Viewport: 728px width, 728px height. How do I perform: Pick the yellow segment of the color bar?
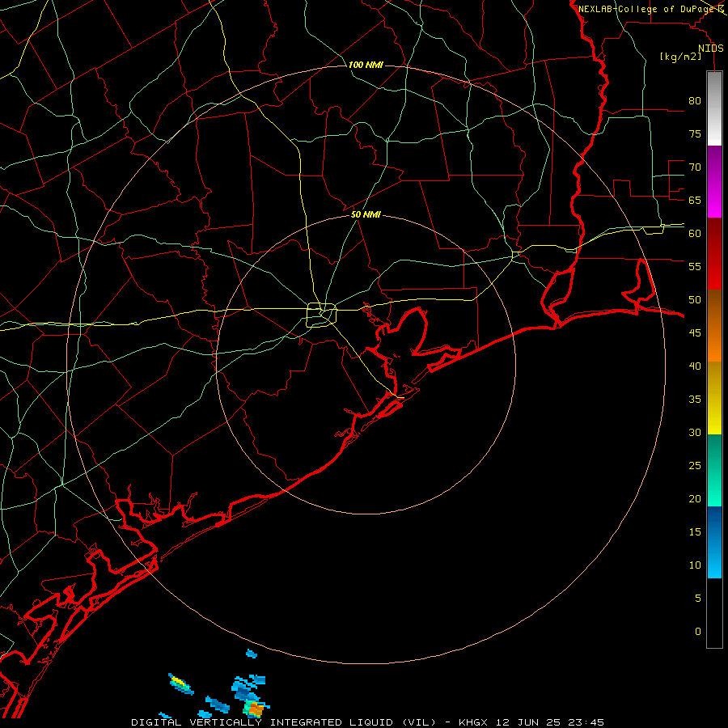tap(714, 398)
